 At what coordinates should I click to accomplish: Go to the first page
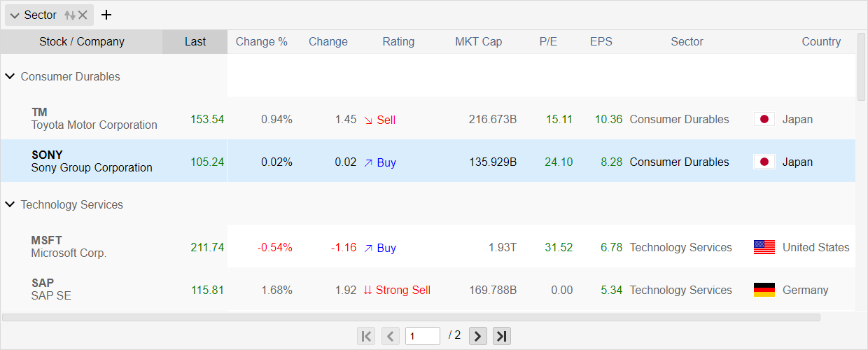[x=366, y=336]
